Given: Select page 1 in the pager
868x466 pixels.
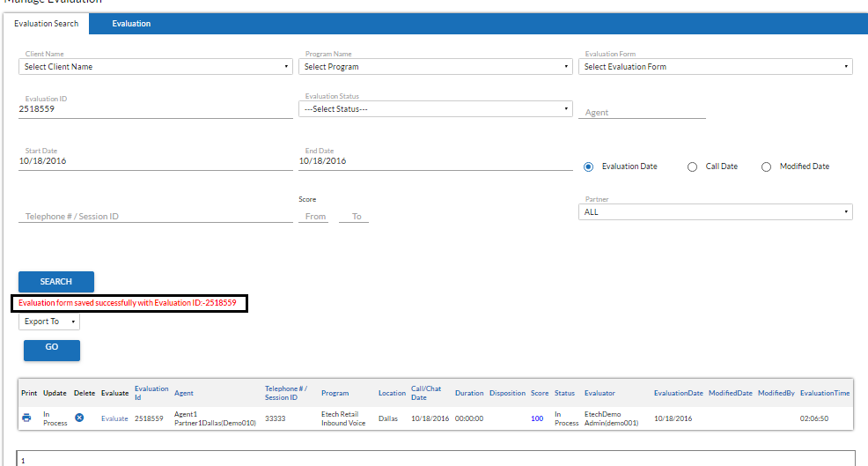Looking at the screenshot, I should point(23,461).
